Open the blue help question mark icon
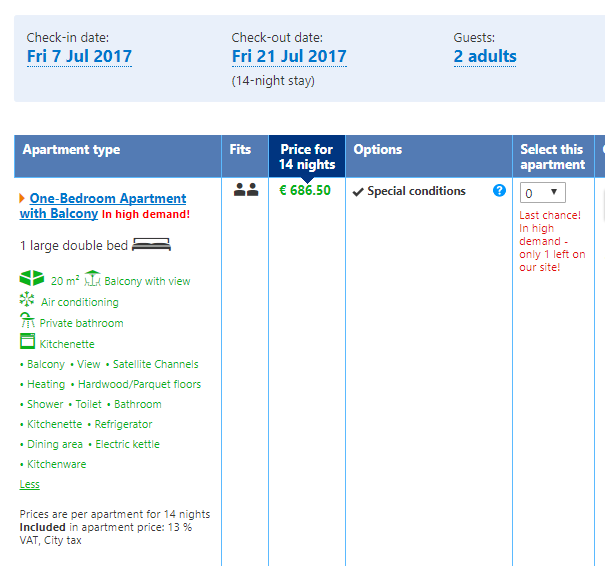This screenshot has height=566, width=605. 499,190
